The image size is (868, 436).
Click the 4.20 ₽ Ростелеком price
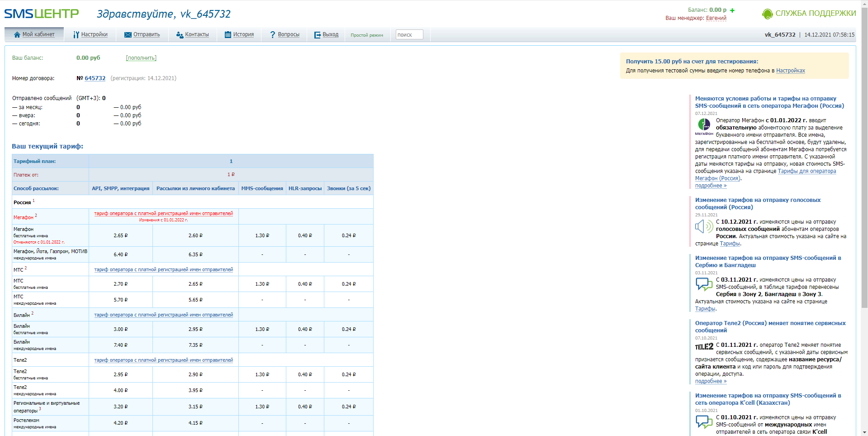click(121, 423)
